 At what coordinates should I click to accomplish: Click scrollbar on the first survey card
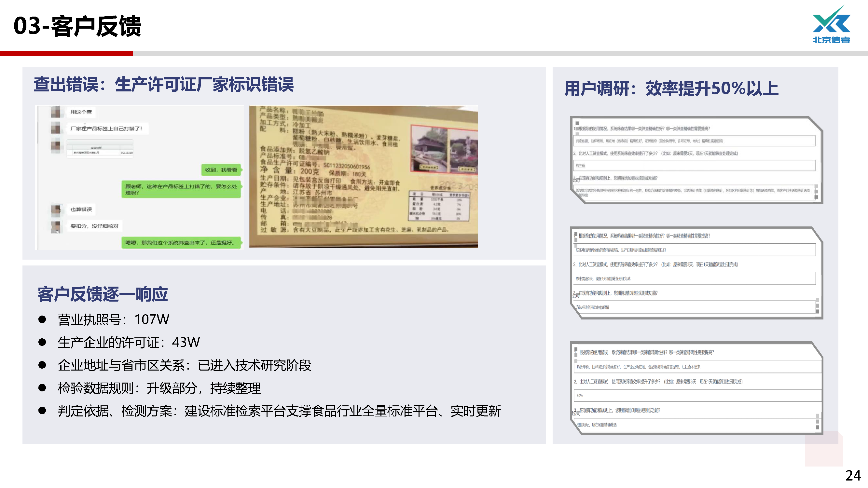tap(816, 192)
